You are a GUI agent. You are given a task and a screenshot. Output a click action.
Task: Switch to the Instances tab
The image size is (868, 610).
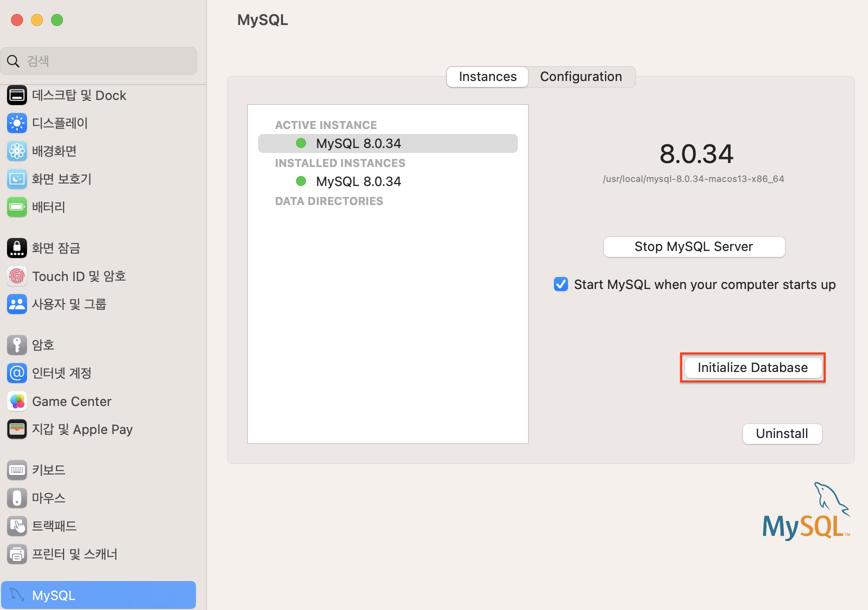487,76
